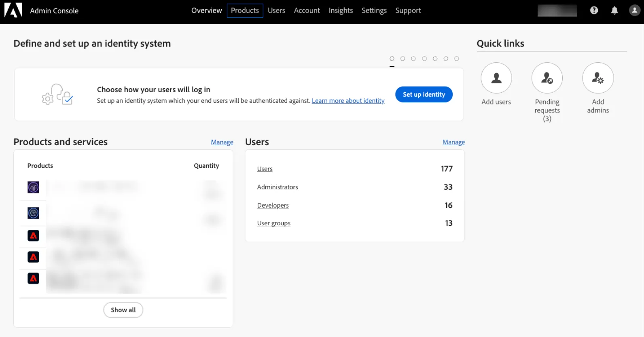Open the Developers link
The width and height of the screenshot is (644, 337).
pos(273,205)
